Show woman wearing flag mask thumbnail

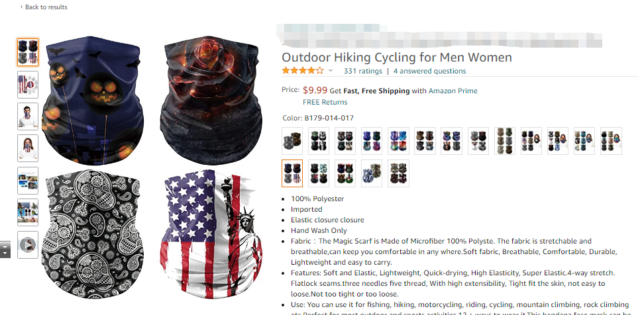click(x=28, y=148)
